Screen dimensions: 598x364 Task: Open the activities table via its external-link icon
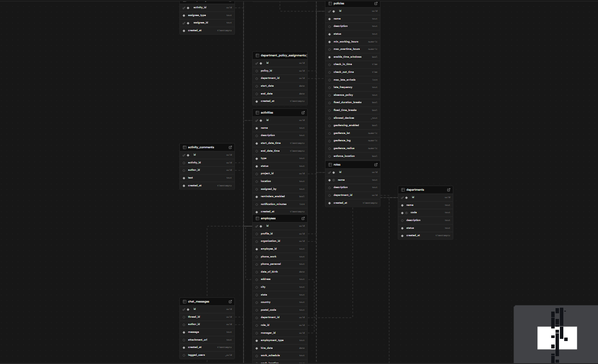[x=303, y=113]
